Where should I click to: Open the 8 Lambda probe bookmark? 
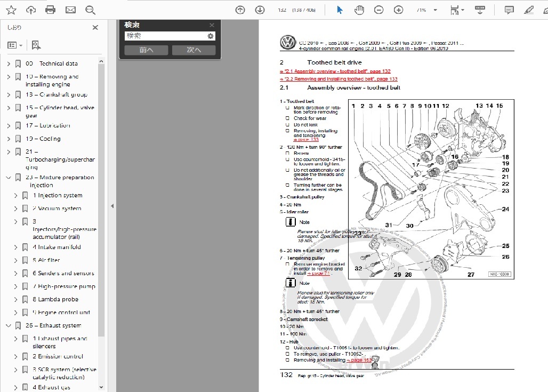coord(55,299)
